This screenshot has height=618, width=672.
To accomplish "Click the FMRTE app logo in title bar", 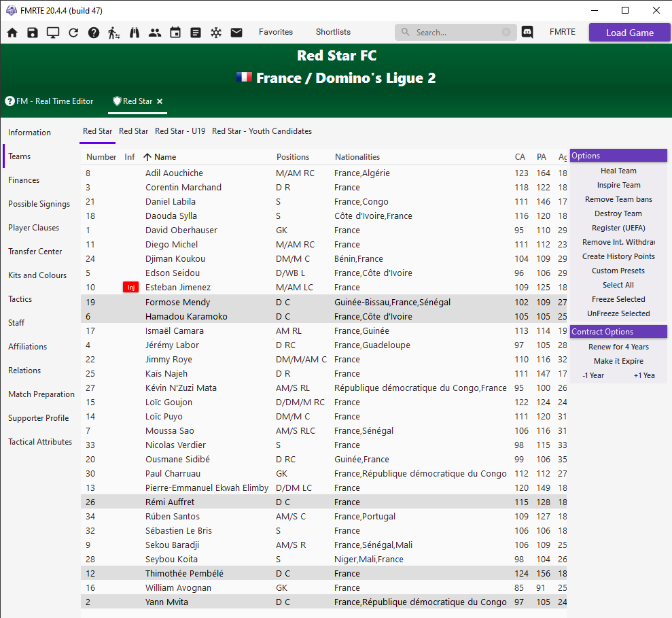I will (12, 10).
